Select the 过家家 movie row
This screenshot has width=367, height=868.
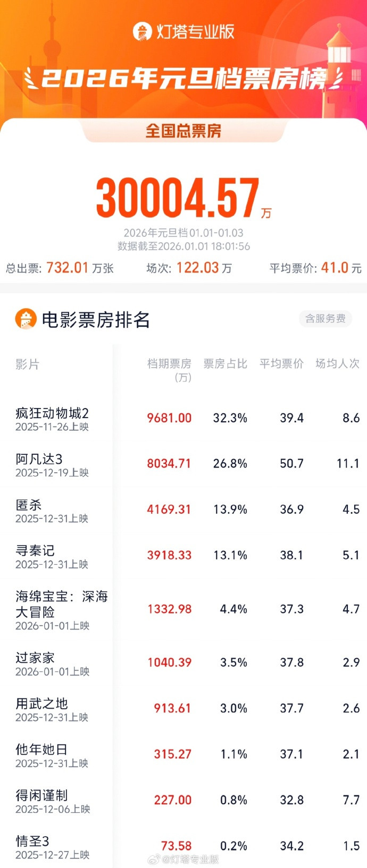tap(35, 658)
